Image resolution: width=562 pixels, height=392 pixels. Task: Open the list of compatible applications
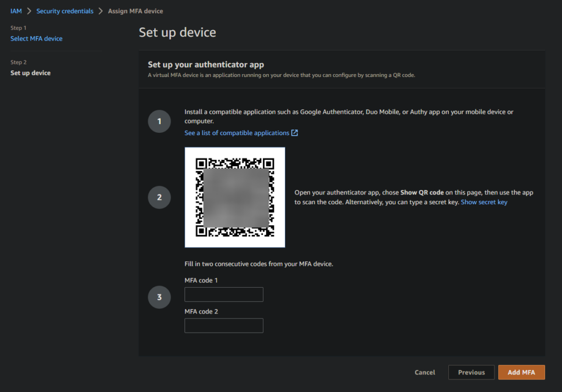coord(236,132)
